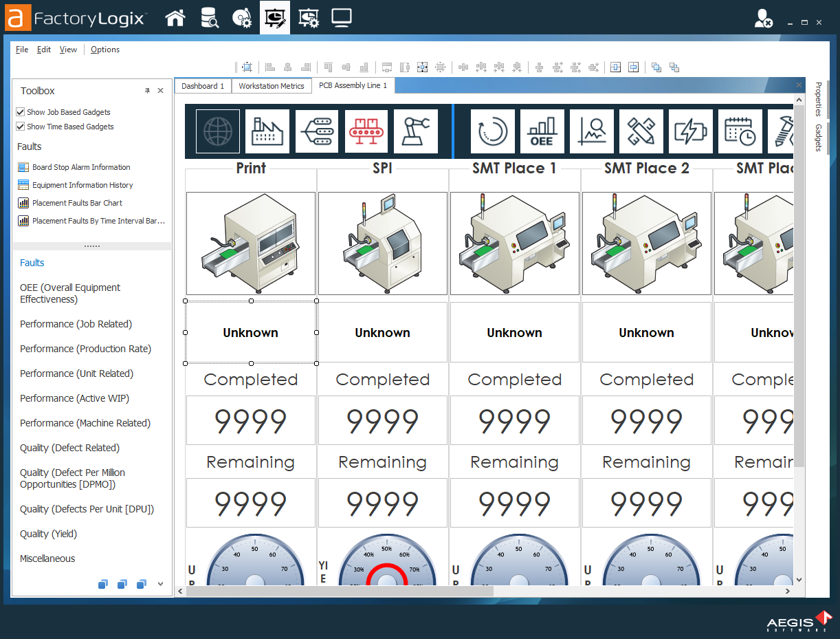Select the globe gadget in the dashboard palette
840x639 pixels.
point(217,131)
